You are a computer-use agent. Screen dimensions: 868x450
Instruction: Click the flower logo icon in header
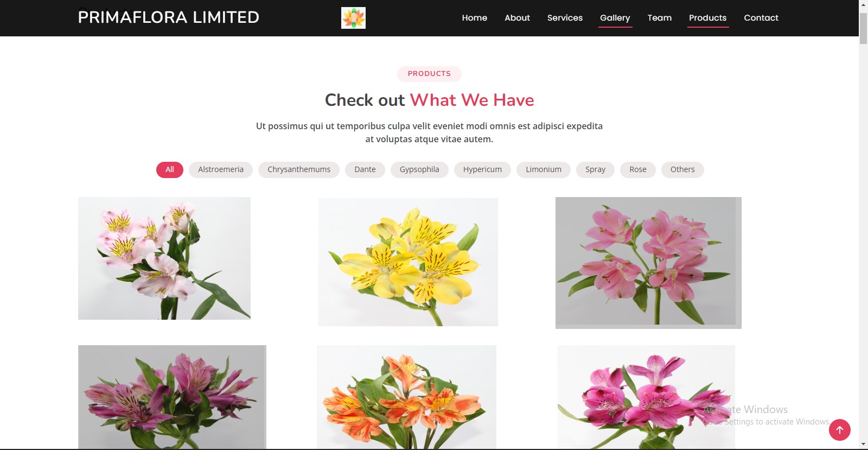pos(353,18)
